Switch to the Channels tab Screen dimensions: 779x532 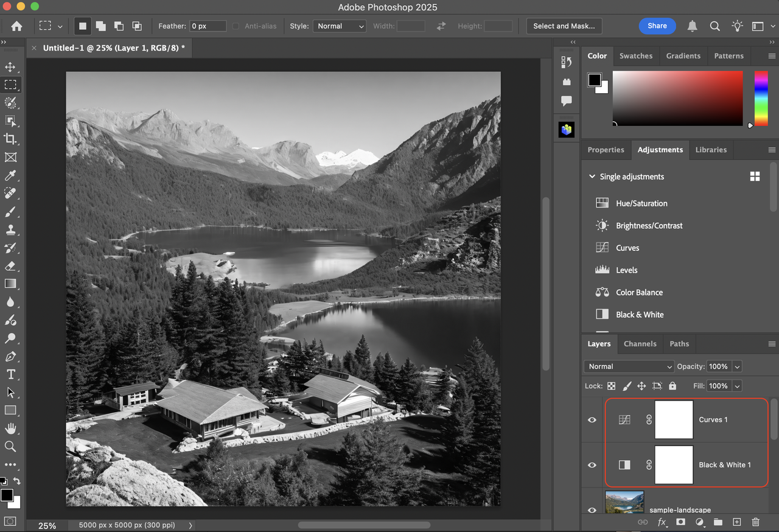click(640, 344)
